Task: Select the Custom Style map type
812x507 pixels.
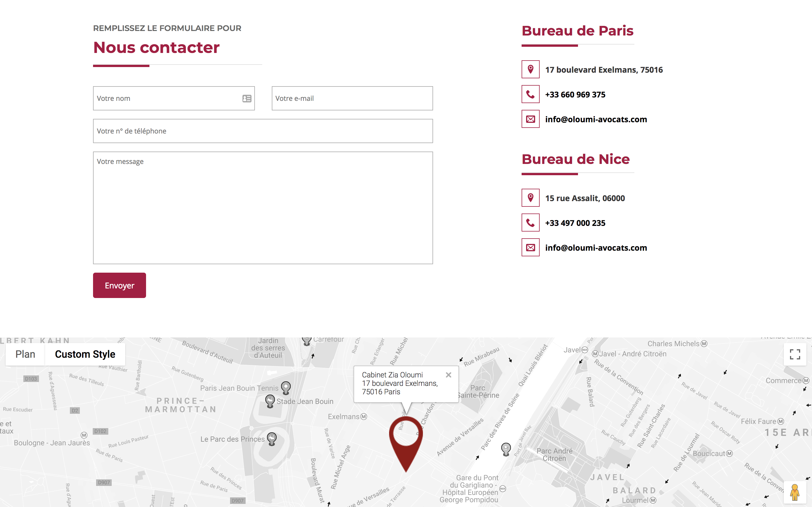Action: [x=85, y=354]
